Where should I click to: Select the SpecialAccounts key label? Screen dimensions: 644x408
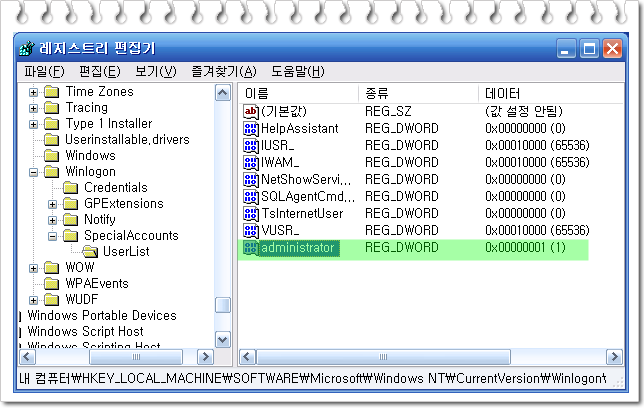point(131,236)
